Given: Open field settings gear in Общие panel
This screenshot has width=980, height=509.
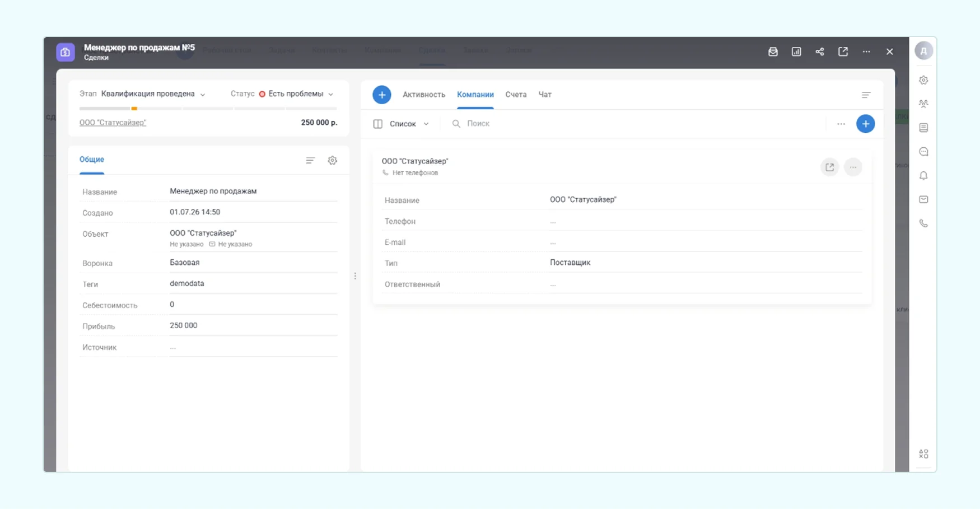Looking at the screenshot, I should point(333,160).
